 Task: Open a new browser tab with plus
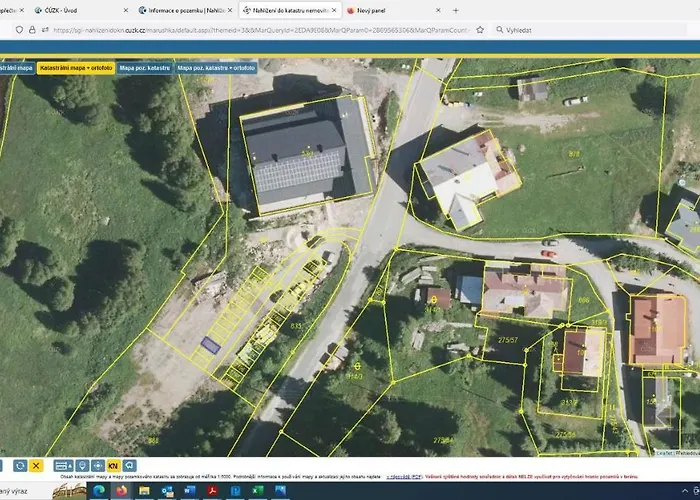[456, 10]
